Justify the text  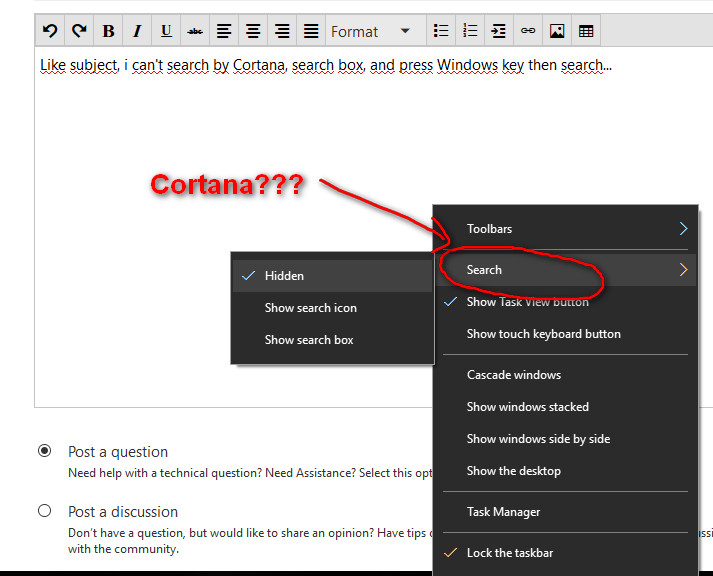coord(311,31)
